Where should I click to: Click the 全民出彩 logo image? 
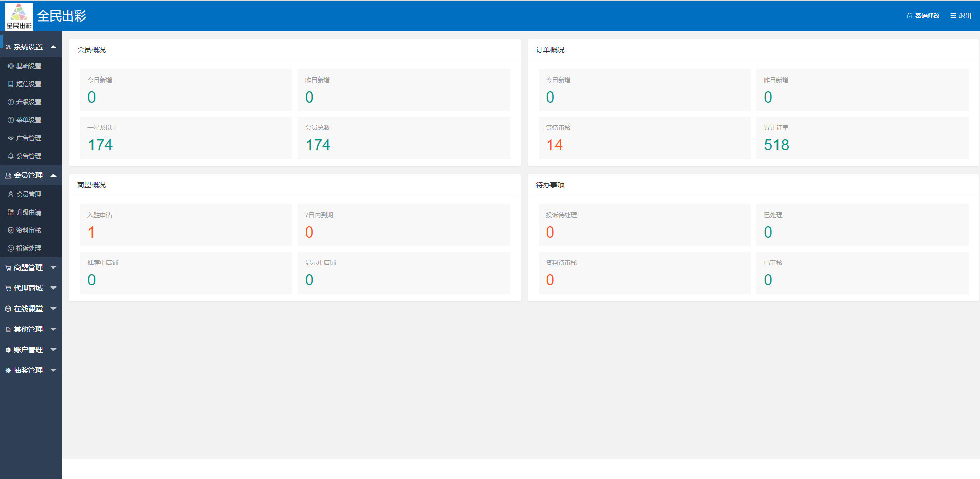tap(19, 16)
